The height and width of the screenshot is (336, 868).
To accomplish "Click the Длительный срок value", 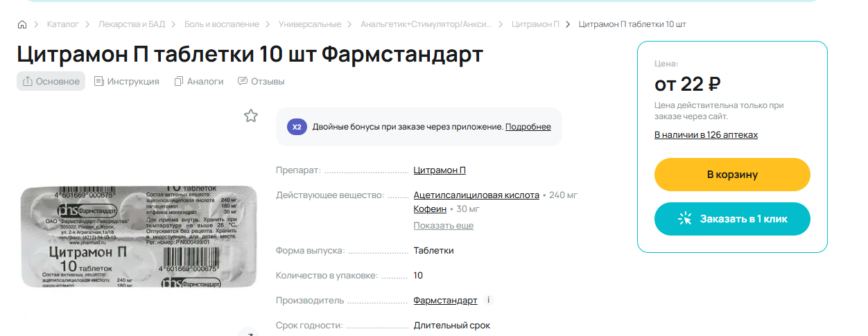I will (452, 325).
